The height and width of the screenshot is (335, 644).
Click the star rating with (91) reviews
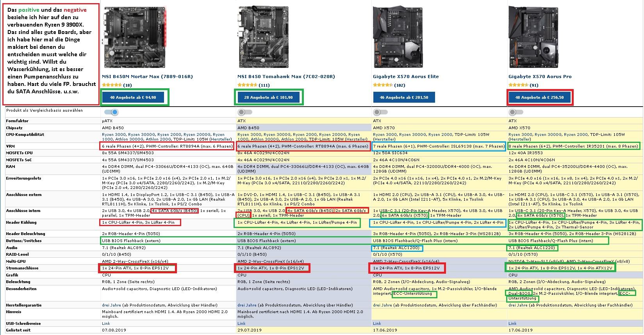pos(523,85)
